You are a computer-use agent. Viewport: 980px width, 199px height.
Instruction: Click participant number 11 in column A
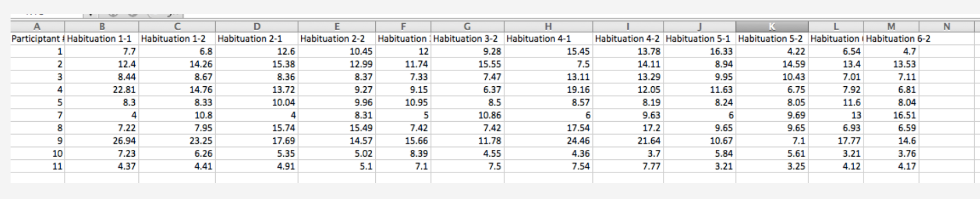pyautogui.click(x=38, y=166)
